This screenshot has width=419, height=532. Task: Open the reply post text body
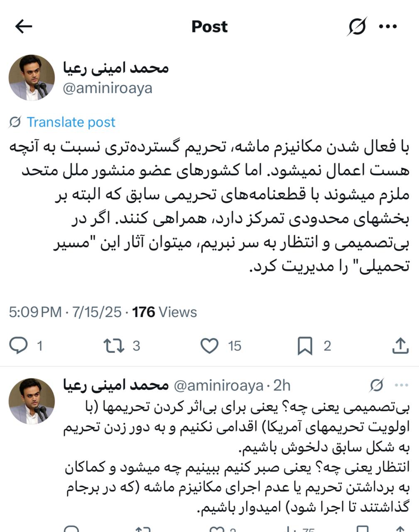(237, 457)
